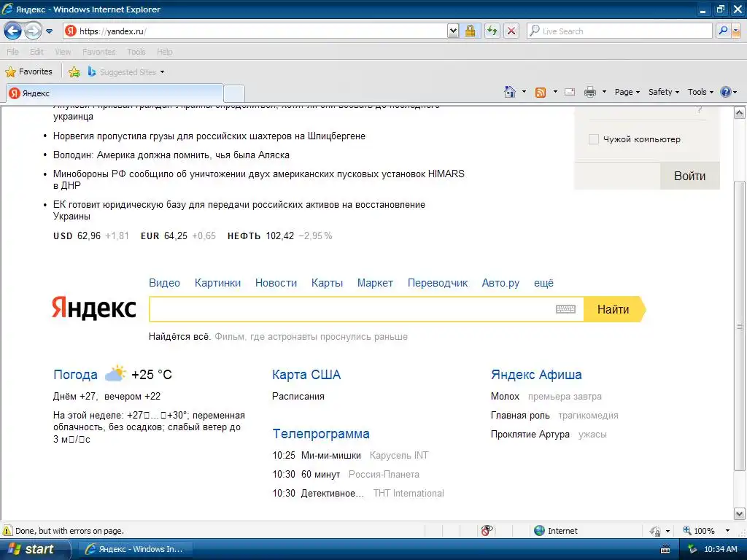Screen dimensions: 747x560
Task: Click the magnifier search button
Action: click(x=723, y=31)
